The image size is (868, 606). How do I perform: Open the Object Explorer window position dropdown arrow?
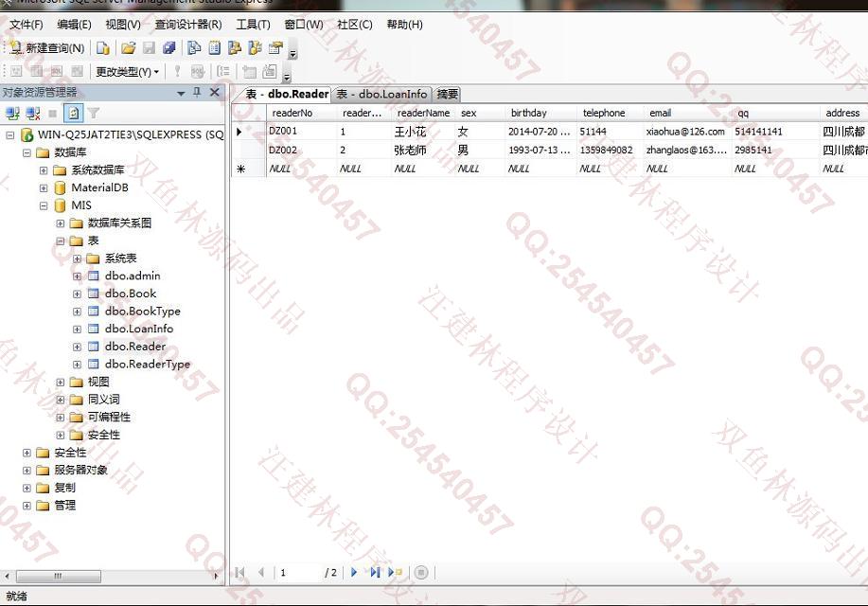pos(181,93)
